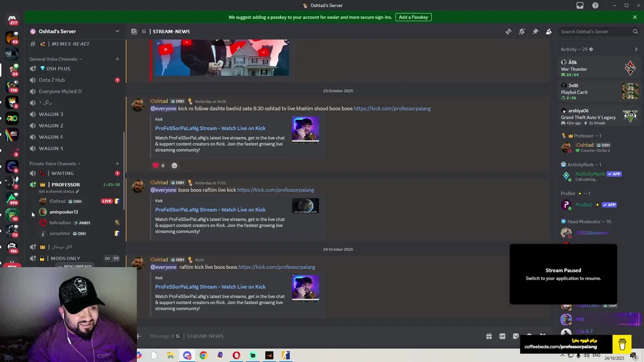
Task: Open moon thumbnail of 17:53 Kick embed
Action: (x=305, y=206)
